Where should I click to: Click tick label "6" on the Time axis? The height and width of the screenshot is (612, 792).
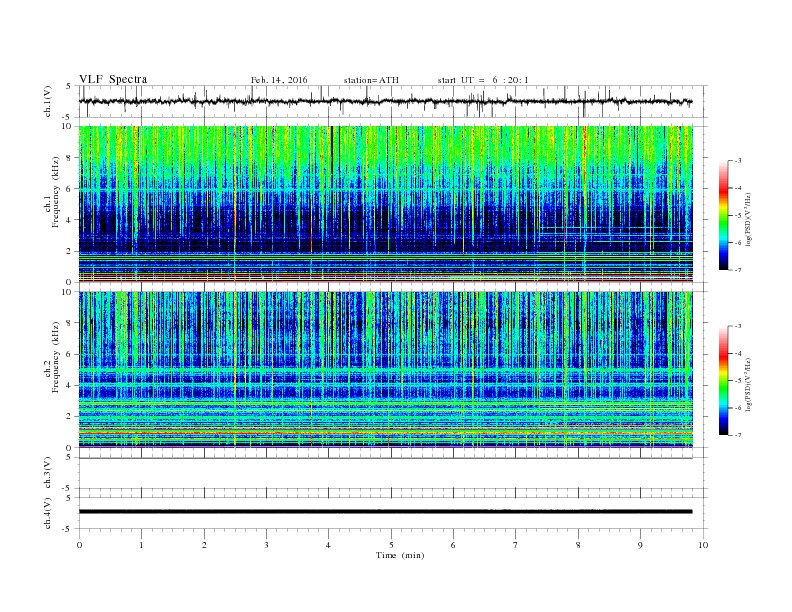(x=453, y=545)
